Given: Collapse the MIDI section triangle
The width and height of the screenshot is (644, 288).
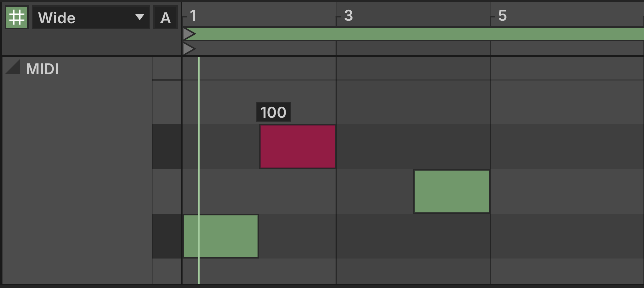Looking at the screenshot, I should click(12, 67).
